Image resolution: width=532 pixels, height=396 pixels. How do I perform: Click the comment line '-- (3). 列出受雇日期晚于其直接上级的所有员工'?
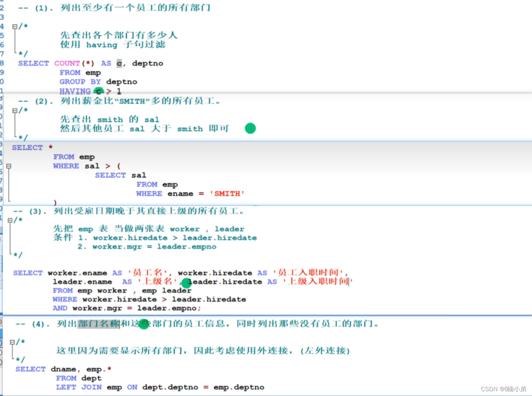(129, 211)
